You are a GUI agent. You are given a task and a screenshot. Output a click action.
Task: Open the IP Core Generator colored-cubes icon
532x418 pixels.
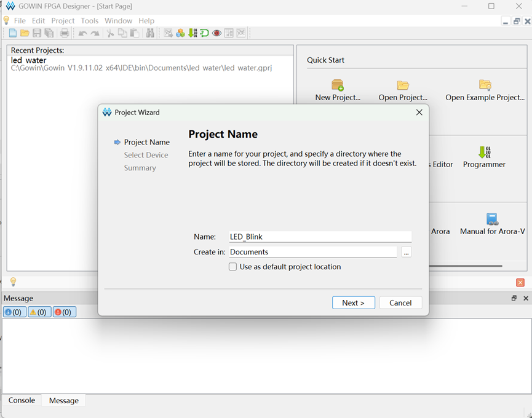(x=180, y=33)
